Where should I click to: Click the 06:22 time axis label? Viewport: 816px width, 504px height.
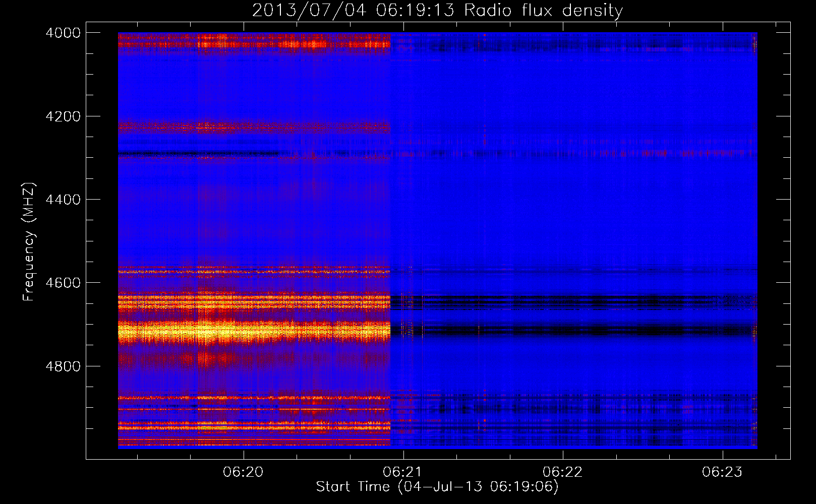click(x=563, y=472)
